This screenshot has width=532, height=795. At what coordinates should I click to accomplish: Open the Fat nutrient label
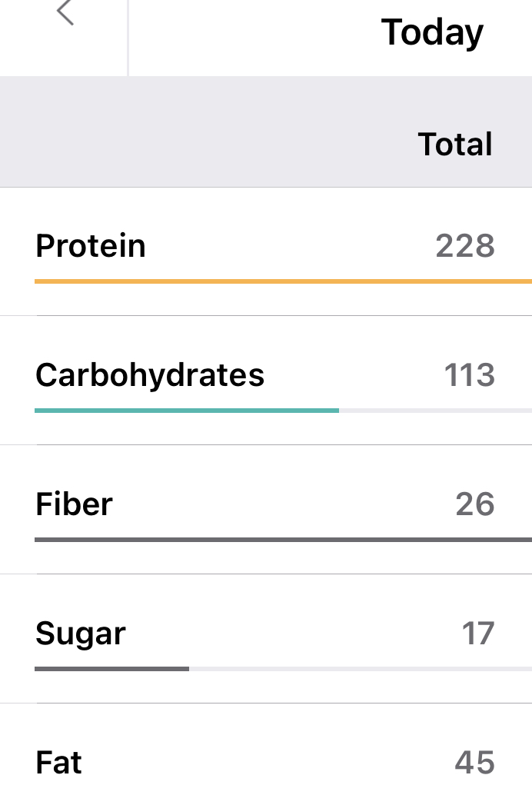(58, 763)
